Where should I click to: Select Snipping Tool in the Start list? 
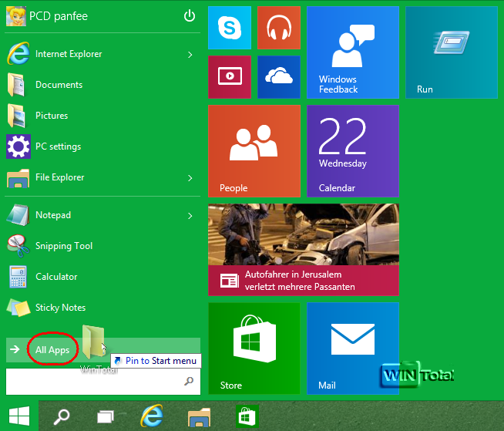[63, 246]
